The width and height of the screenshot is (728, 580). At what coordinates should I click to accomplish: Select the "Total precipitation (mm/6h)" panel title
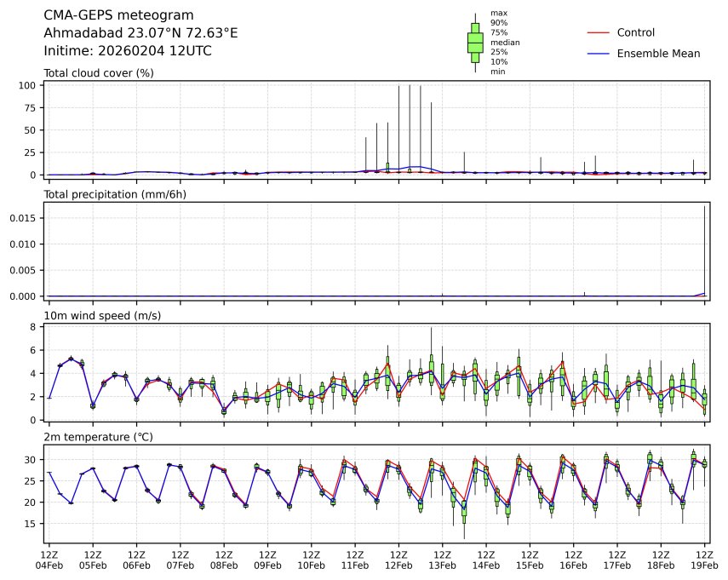pyautogui.click(x=115, y=194)
